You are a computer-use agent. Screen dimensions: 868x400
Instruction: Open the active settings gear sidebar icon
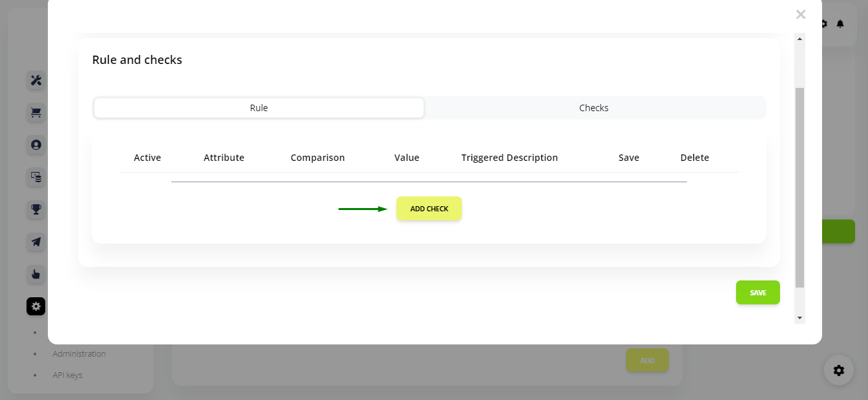(x=36, y=306)
